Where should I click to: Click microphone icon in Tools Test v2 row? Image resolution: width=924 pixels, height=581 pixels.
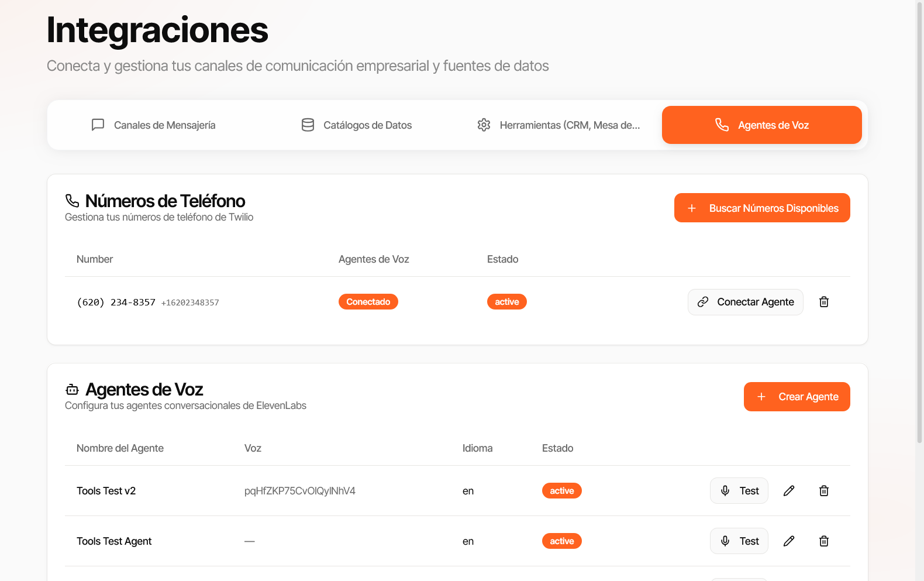[x=725, y=491]
